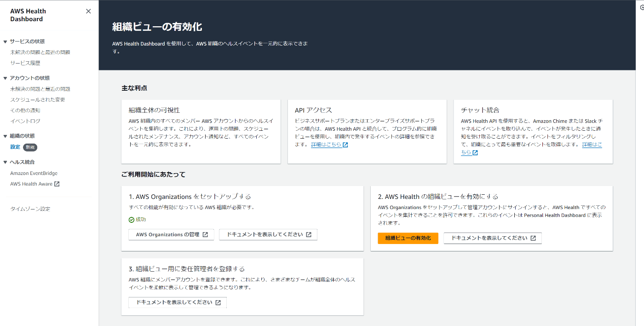Collapse the 組織の状態 section
Viewport: 644px width, 326px height.
coord(6,136)
